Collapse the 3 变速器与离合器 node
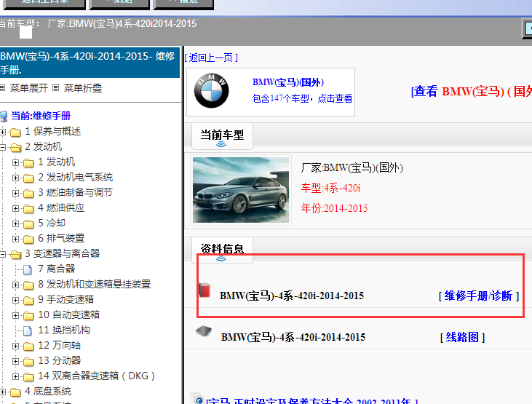 click(x=3, y=254)
